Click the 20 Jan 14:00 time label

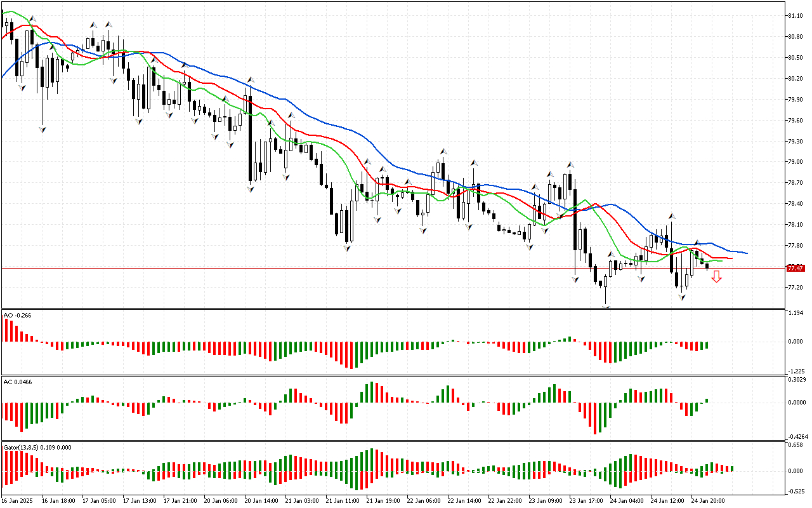click(x=261, y=501)
